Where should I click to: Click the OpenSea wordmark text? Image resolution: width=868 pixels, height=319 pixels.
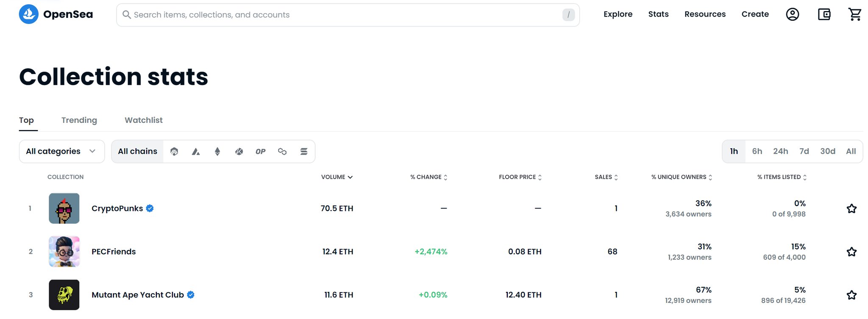pyautogui.click(x=68, y=14)
